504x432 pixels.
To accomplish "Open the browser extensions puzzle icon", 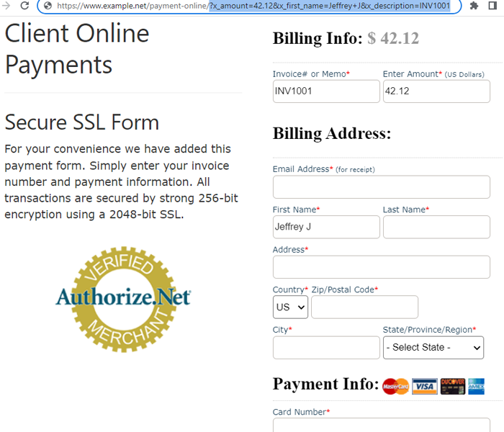I will 474,6.
